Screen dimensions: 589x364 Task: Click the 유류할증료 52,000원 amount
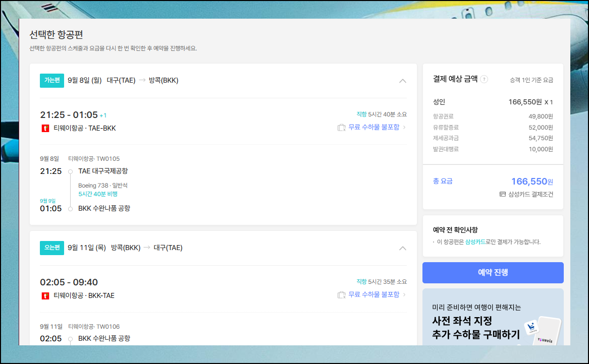[541, 128]
